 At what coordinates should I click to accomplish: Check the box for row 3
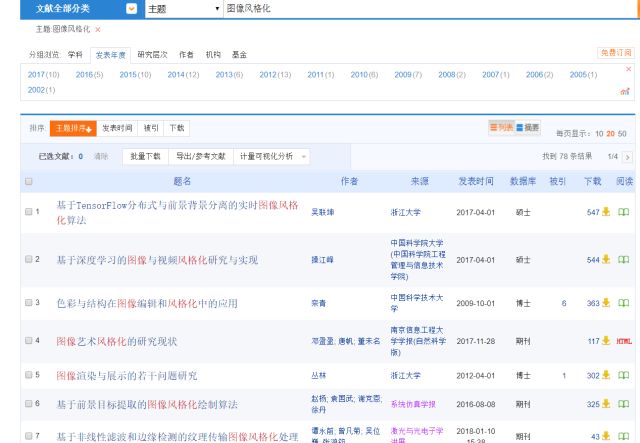[29, 303]
